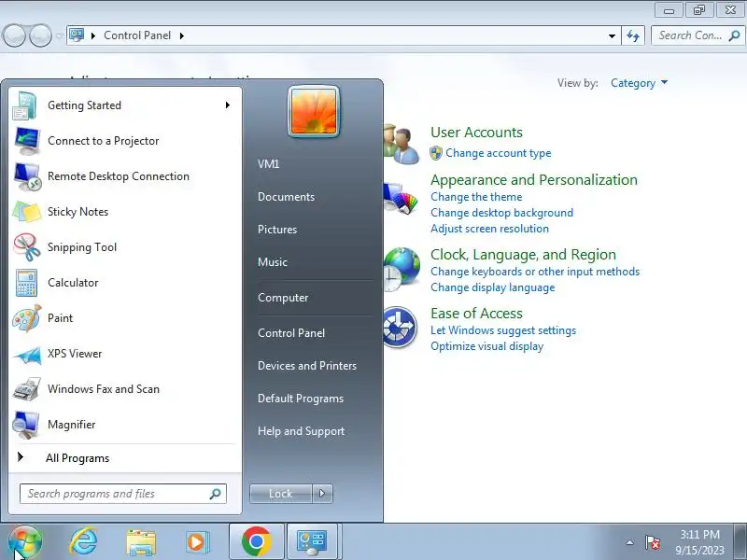Open the Getting Started icon
The width and height of the screenshot is (747, 560).
(25, 105)
